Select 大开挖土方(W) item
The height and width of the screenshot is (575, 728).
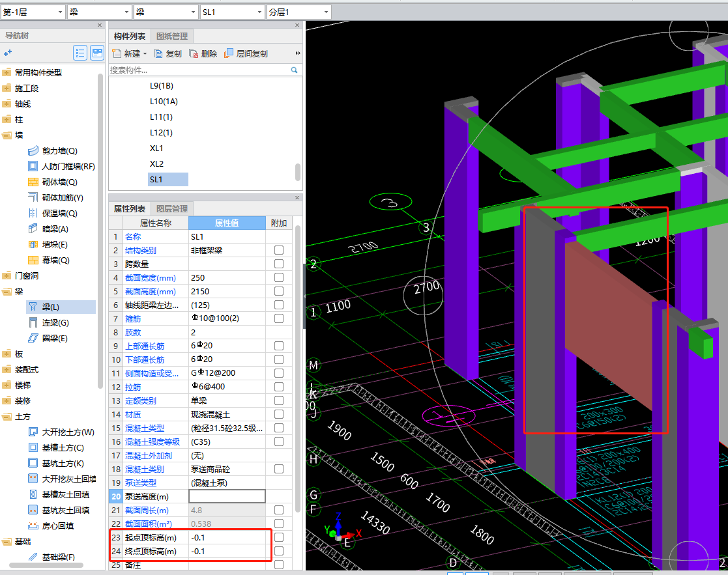tap(61, 432)
